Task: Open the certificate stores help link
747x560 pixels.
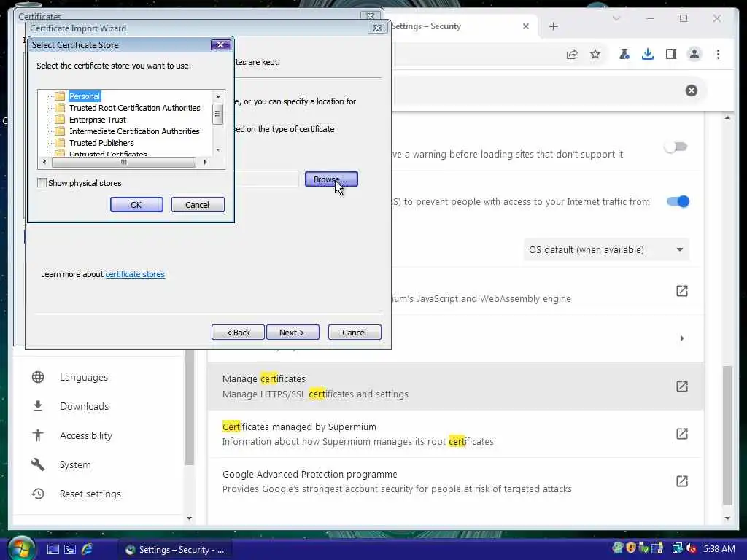Action: pyautogui.click(x=135, y=274)
